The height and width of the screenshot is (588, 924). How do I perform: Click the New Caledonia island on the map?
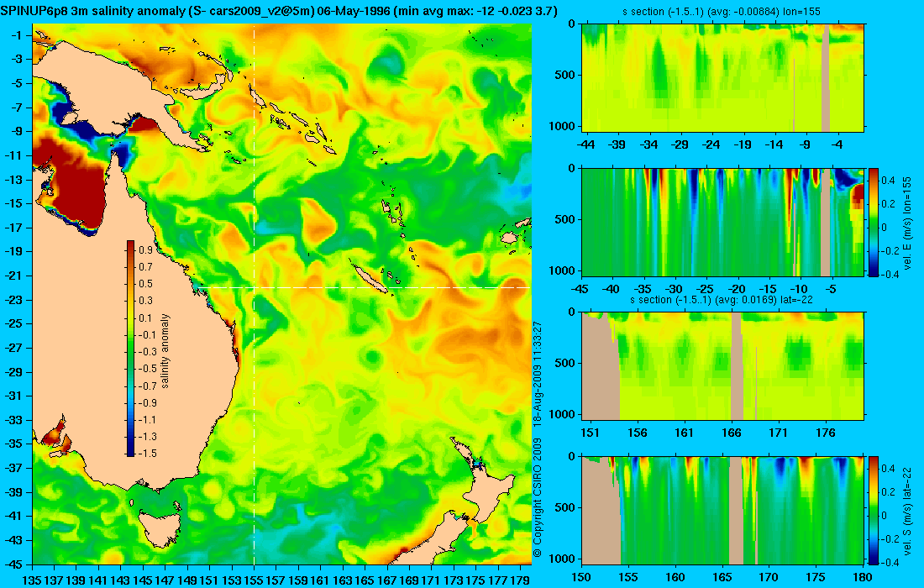(x=370, y=279)
